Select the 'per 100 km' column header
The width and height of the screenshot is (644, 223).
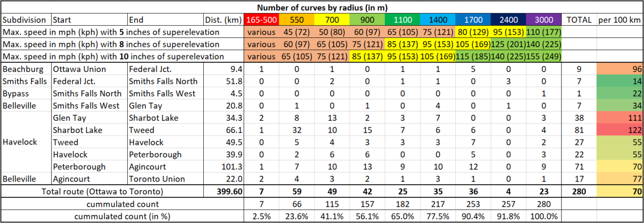620,20
